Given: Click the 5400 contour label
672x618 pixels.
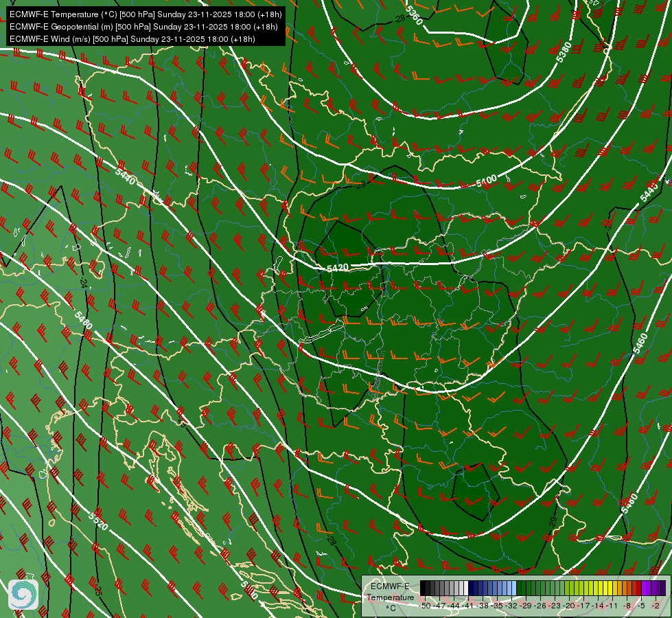Looking at the screenshot, I should tap(487, 181).
